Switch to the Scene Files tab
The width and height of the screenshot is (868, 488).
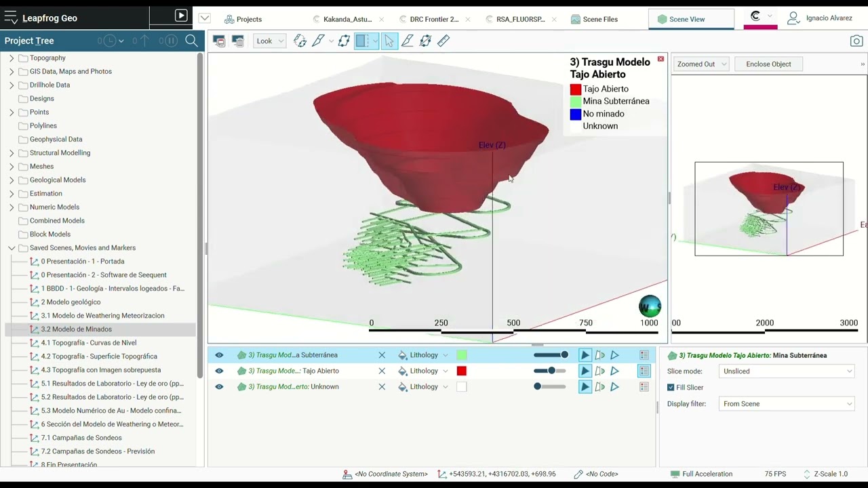(595, 19)
